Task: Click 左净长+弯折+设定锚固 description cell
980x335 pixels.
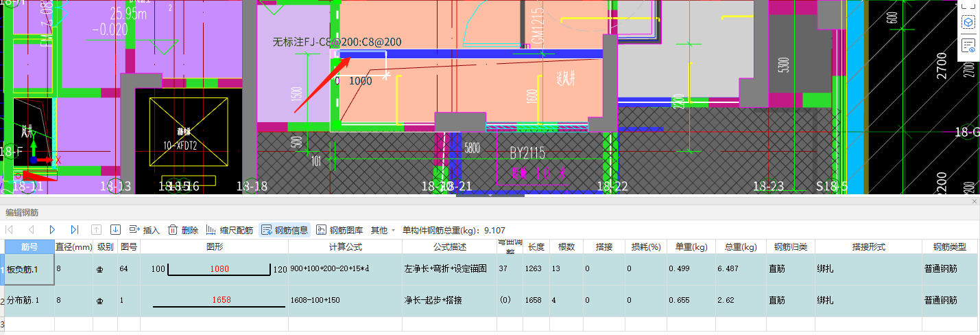Action: [449, 269]
